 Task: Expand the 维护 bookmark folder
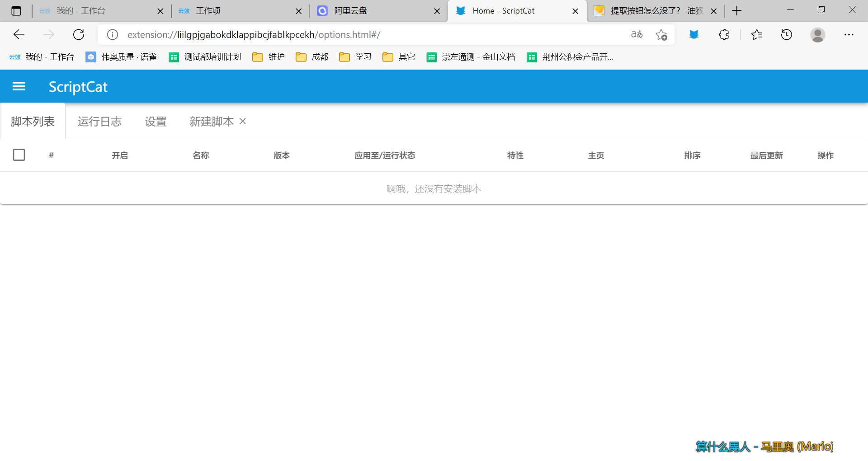[x=269, y=57]
